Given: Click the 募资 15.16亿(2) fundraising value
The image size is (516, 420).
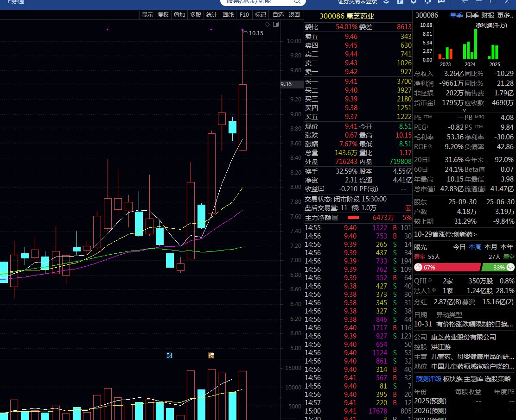Looking at the screenshot, I should (x=497, y=302).
